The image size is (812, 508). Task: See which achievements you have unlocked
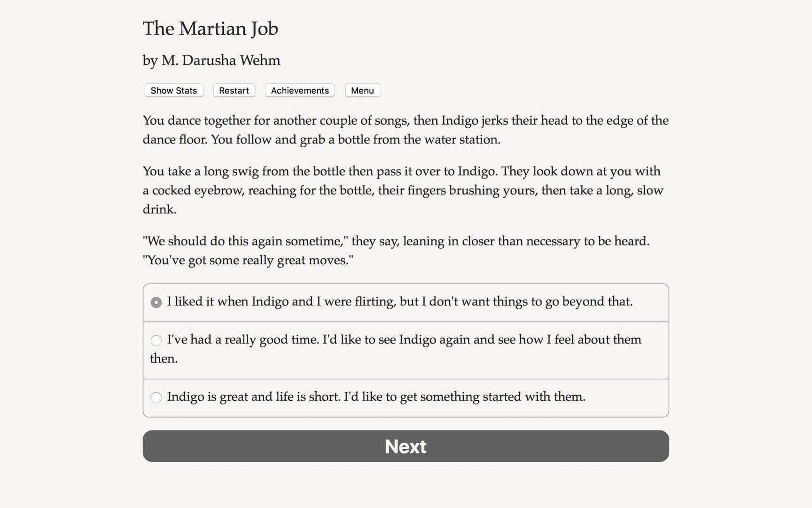point(299,90)
